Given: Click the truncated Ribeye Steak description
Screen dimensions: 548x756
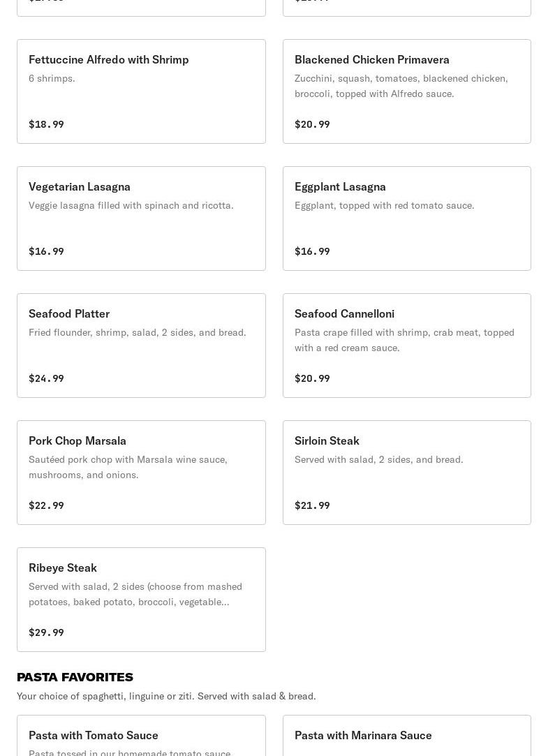Looking at the screenshot, I should tap(135, 594).
